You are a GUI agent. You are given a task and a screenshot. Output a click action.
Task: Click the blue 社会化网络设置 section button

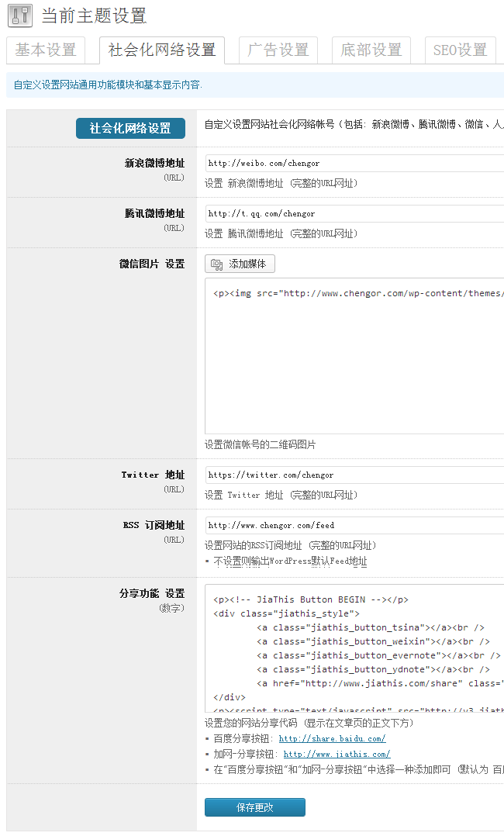(131, 129)
